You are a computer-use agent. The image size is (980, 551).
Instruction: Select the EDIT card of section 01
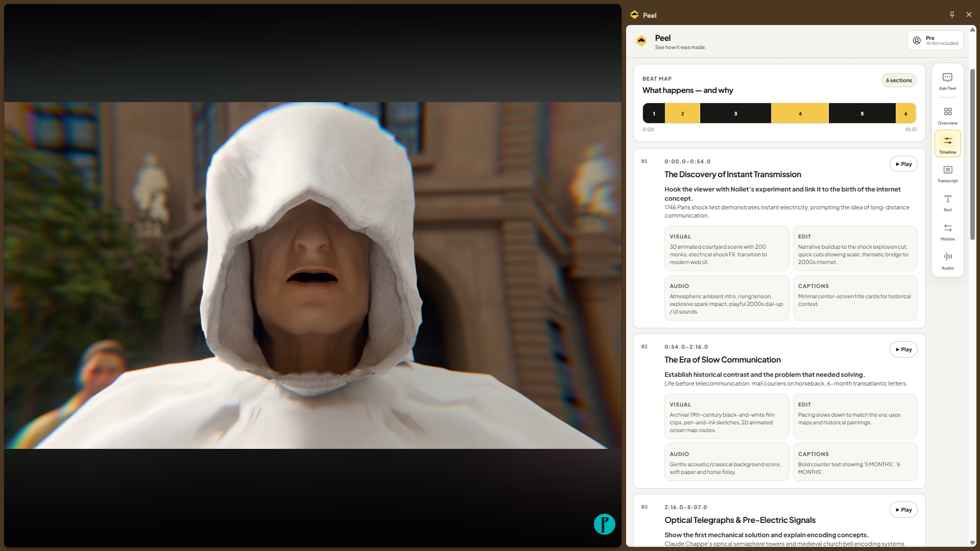pos(855,249)
